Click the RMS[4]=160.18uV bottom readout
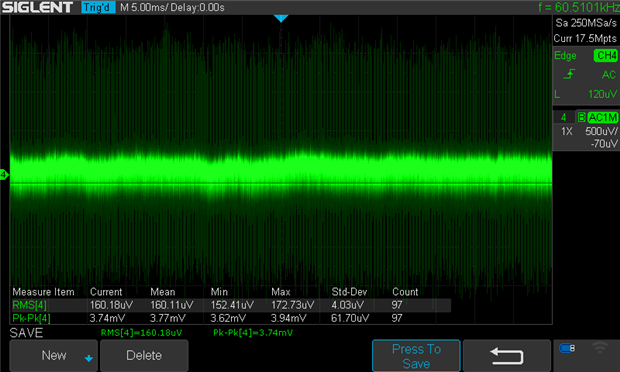The image size is (620, 372). [x=141, y=333]
